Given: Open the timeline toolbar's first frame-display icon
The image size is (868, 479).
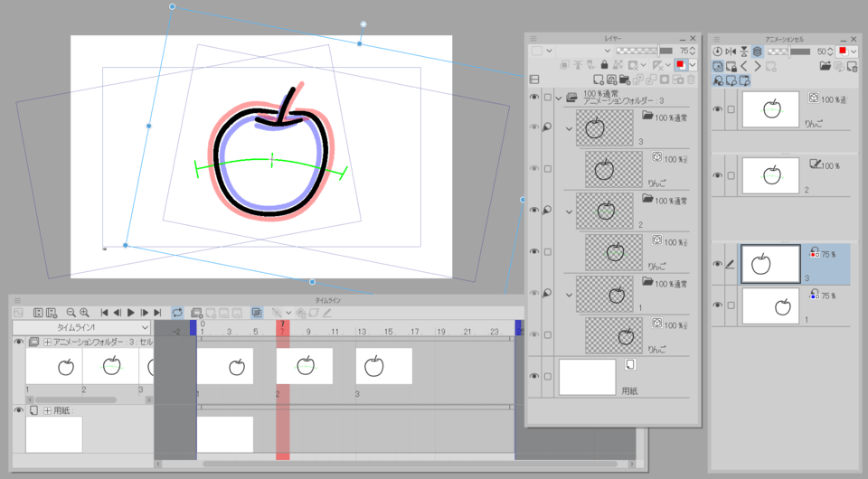Looking at the screenshot, I should click(x=38, y=313).
